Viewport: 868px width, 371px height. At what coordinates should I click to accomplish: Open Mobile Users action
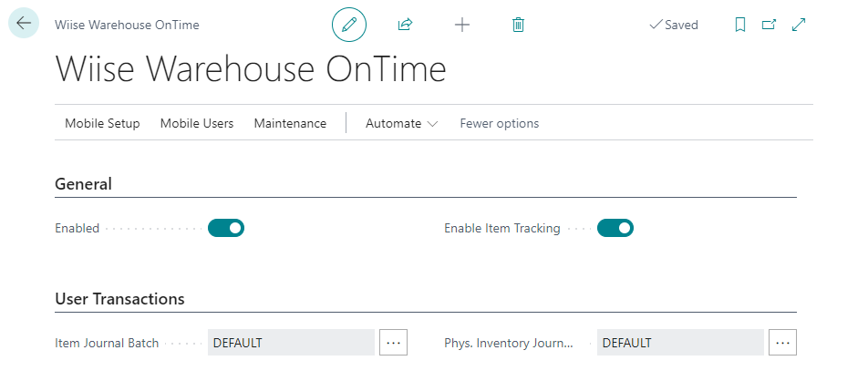(197, 123)
